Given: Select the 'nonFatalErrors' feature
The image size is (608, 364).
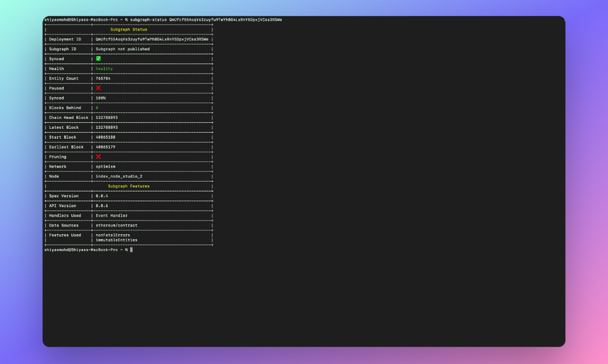Looking at the screenshot, I should click(113, 235).
